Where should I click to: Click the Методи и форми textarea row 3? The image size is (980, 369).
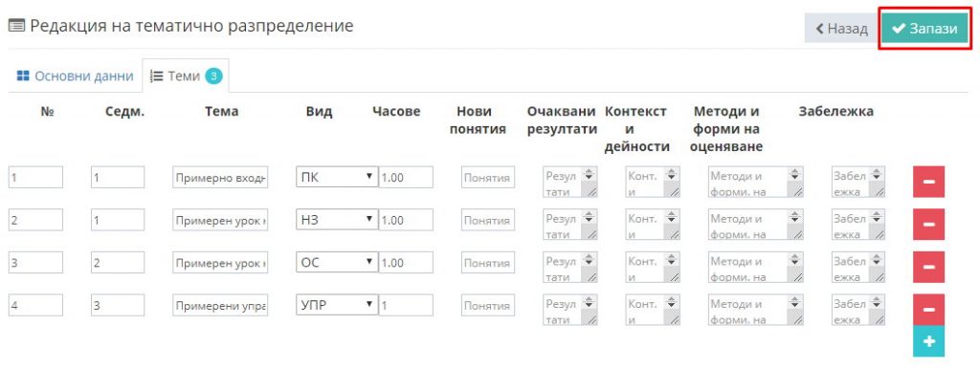(756, 268)
